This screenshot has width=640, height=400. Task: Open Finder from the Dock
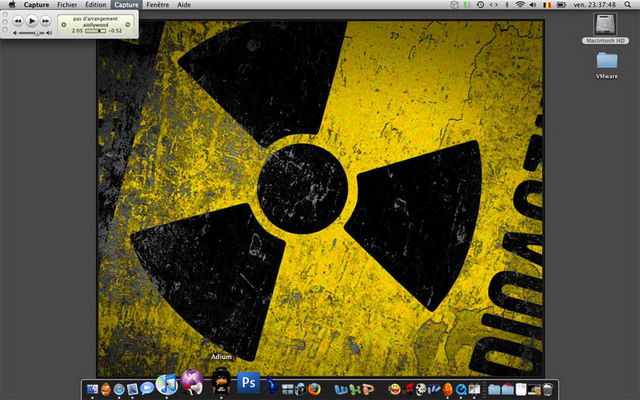(93, 389)
